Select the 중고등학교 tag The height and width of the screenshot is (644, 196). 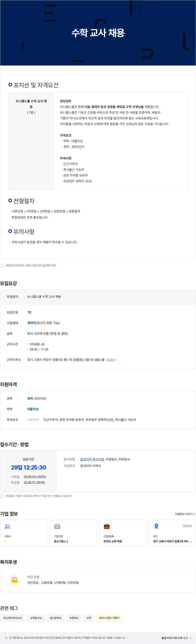click(x=56, y=618)
